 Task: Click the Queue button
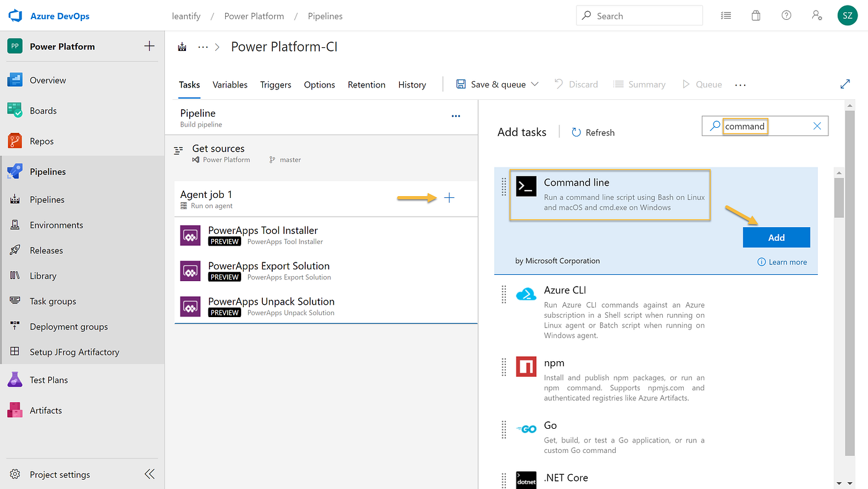[x=702, y=84]
